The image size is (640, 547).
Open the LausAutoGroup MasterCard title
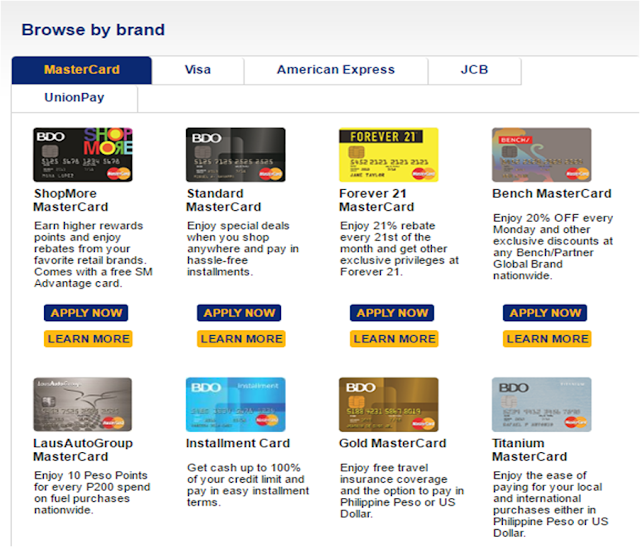click(x=83, y=450)
